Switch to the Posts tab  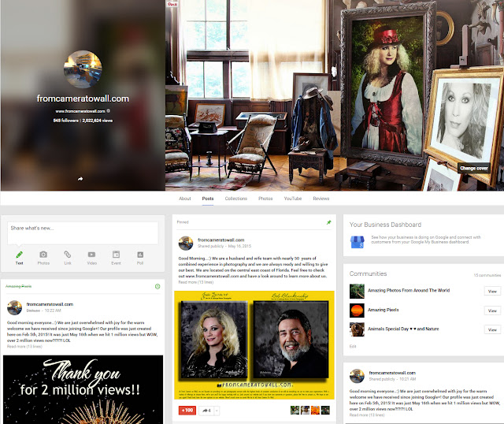click(208, 199)
